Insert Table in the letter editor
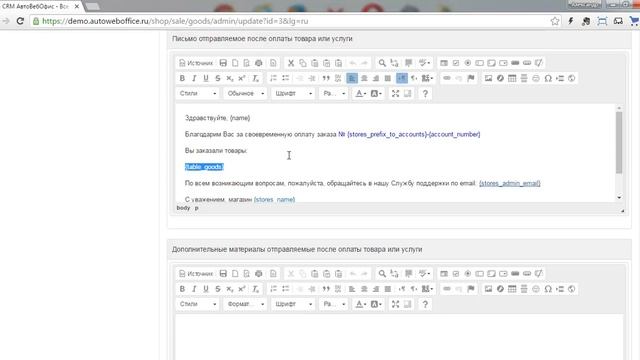This screenshot has width=640, height=360. (x=512, y=78)
